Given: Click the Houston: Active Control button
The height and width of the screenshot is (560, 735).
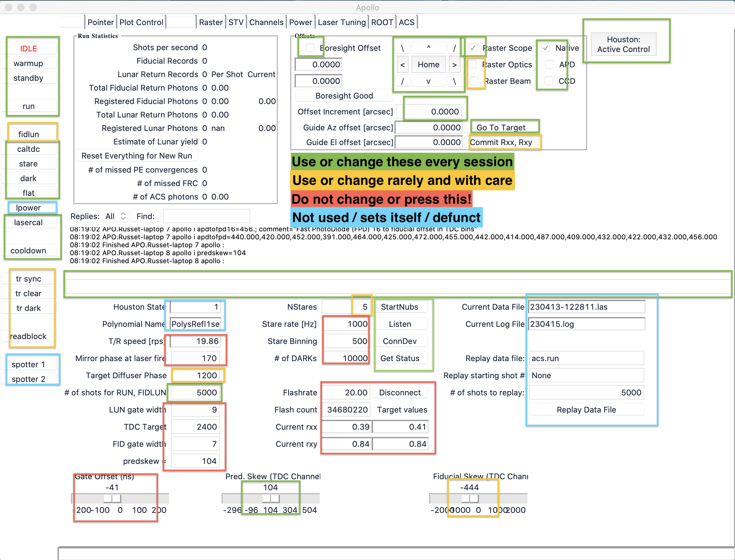Looking at the screenshot, I should (623, 44).
